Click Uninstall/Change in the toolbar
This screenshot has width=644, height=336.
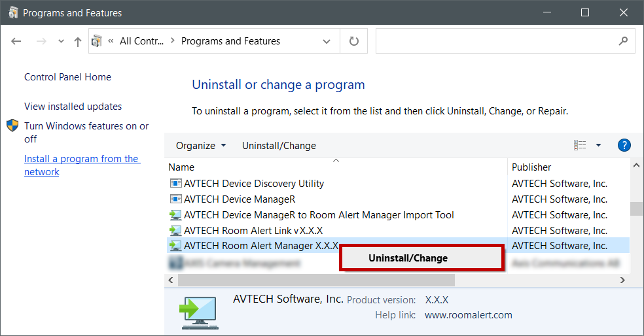[x=279, y=146]
